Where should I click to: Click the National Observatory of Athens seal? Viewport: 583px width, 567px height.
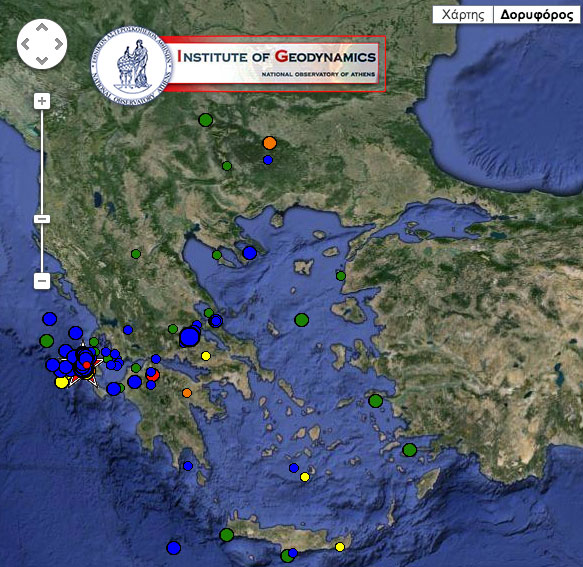click(132, 66)
